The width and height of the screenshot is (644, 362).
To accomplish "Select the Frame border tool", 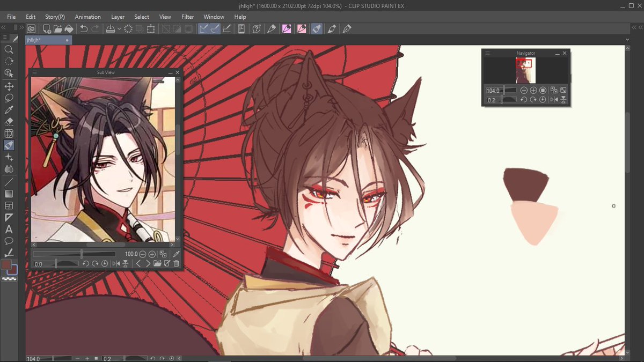I will click(9, 205).
